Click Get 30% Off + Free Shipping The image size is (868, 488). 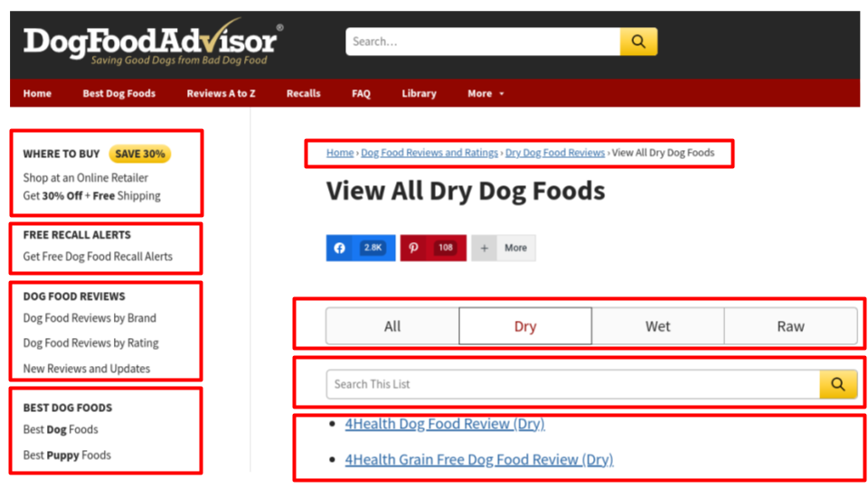click(x=92, y=196)
